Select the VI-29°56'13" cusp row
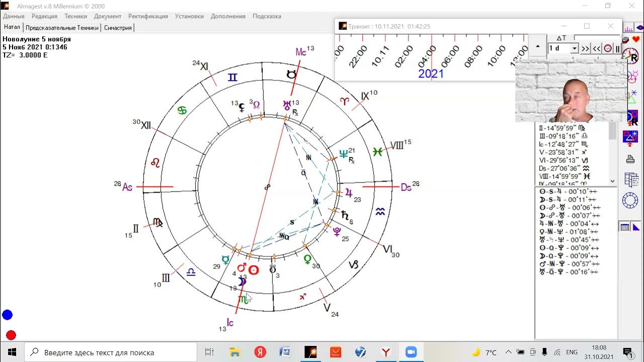The image size is (644, 362). pos(563,160)
